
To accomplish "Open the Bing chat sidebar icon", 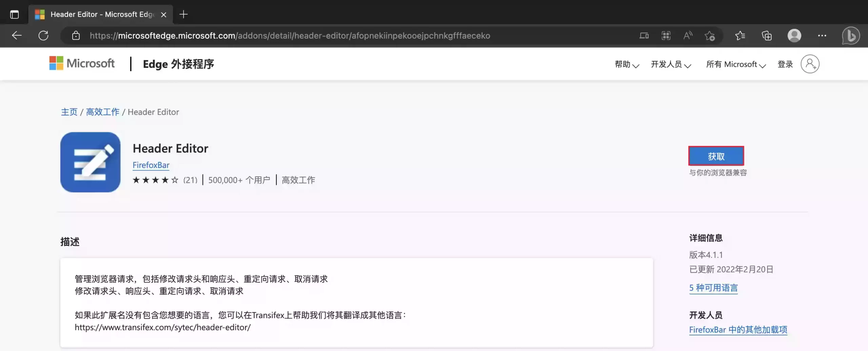I will (x=851, y=36).
